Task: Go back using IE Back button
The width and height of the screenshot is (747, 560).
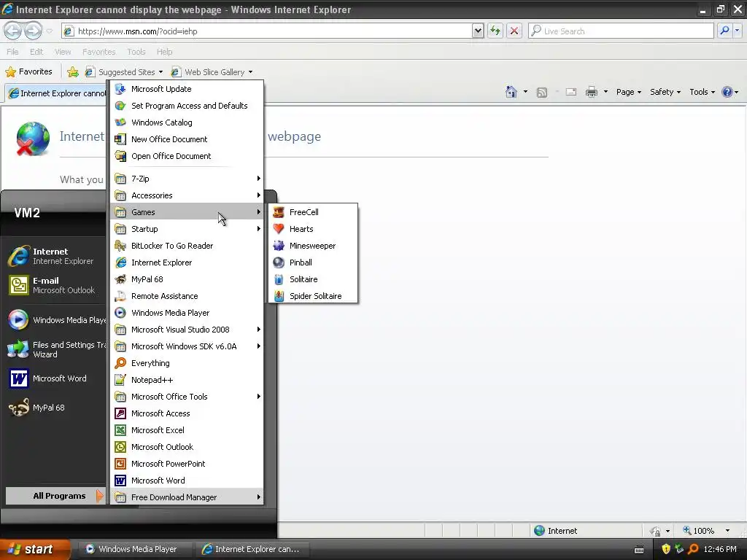Action: click(x=13, y=31)
